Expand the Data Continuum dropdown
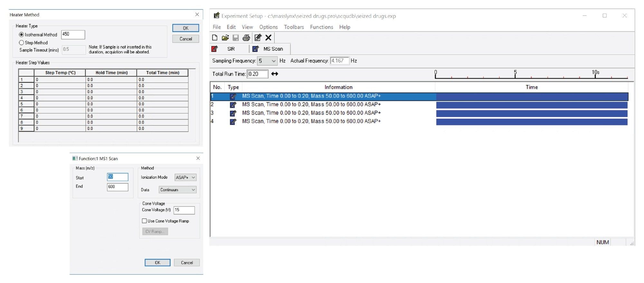The height and width of the screenshot is (283, 644). pos(177,190)
